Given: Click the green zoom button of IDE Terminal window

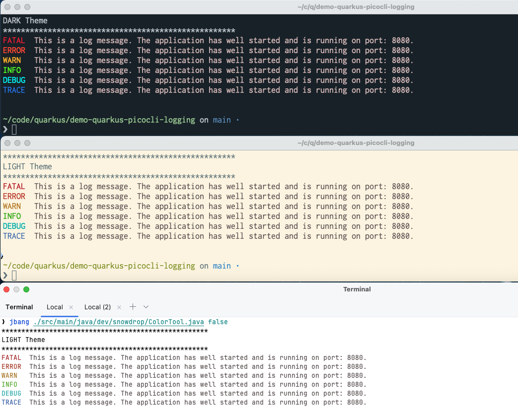Looking at the screenshot, I should click(26, 289).
